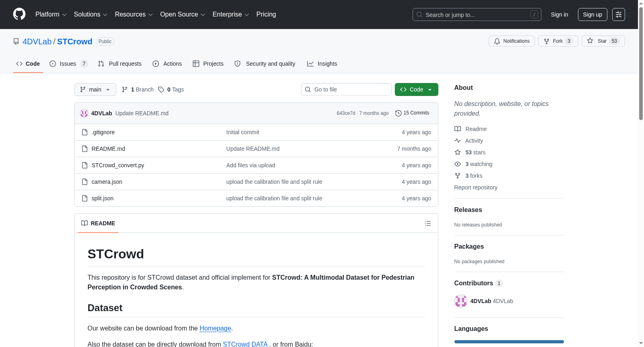This screenshot has height=347, width=644.
Task: Click the book icon beside Readme
Action: point(458,129)
